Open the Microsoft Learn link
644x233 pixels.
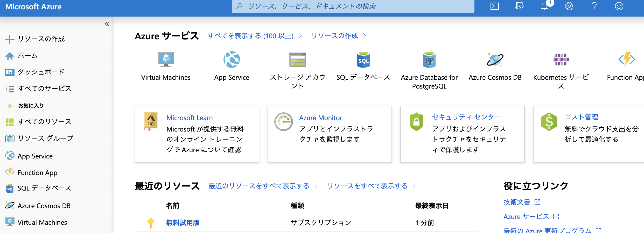point(190,118)
